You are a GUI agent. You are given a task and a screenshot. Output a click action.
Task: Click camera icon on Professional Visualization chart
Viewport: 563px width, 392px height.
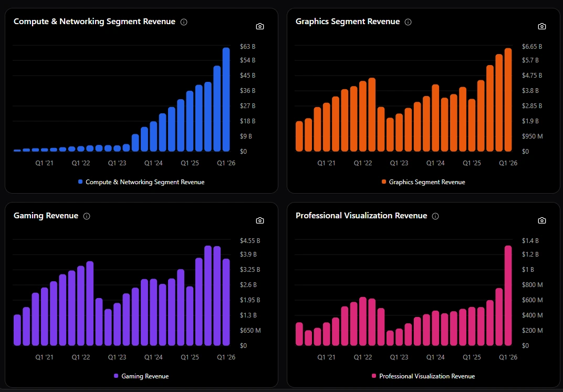[x=542, y=220]
